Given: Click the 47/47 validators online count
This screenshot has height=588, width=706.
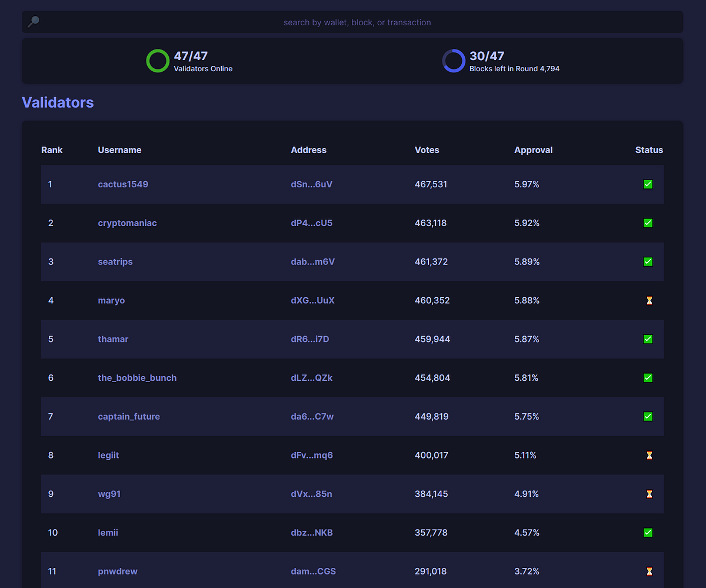Looking at the screenshot, I should (191, 56).
